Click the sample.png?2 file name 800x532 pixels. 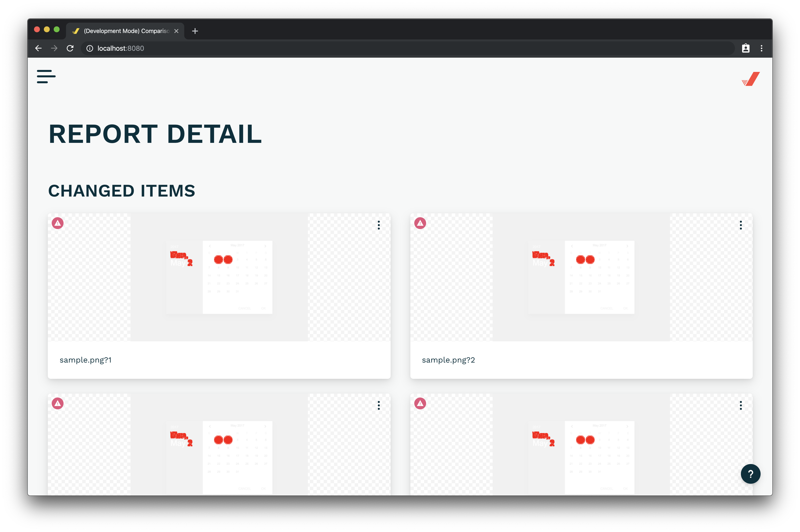(x=448, y=360)
